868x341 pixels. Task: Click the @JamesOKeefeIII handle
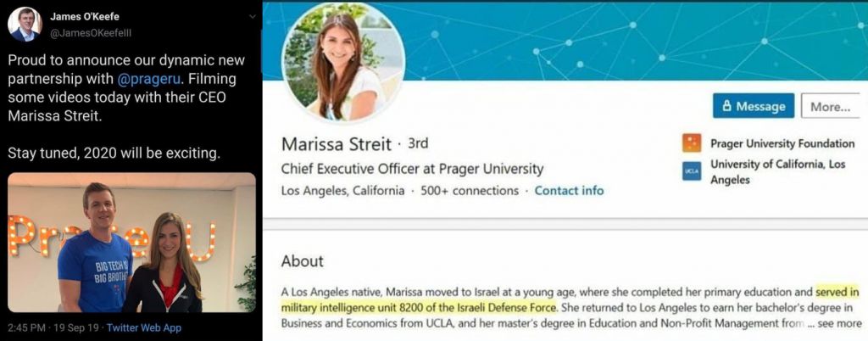tap(87, 32)
